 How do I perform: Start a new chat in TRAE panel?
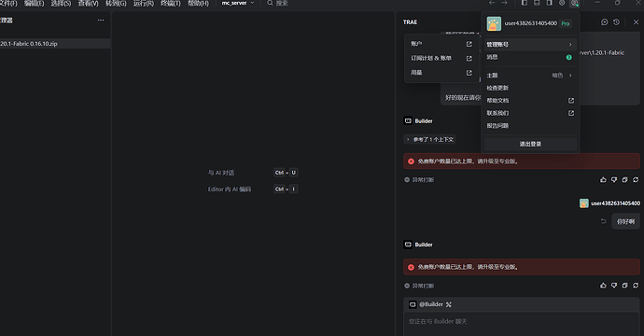(604, 22)
